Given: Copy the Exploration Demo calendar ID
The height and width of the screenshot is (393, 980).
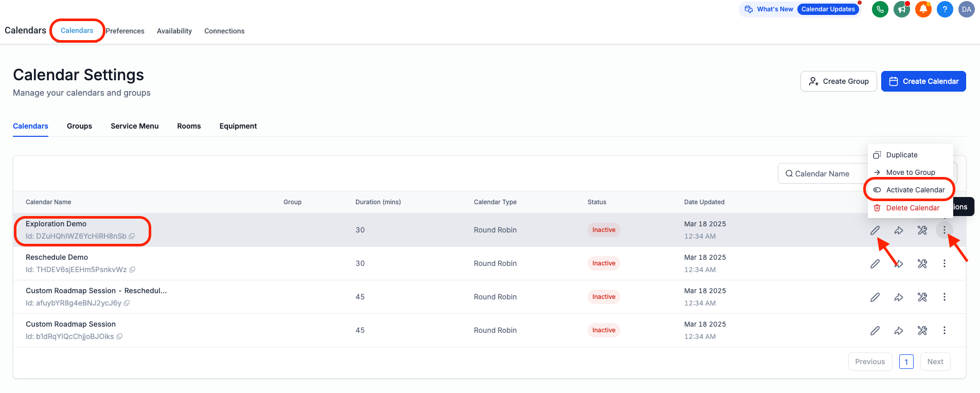Looking at the screenshot, I should (x=132, y=237).
